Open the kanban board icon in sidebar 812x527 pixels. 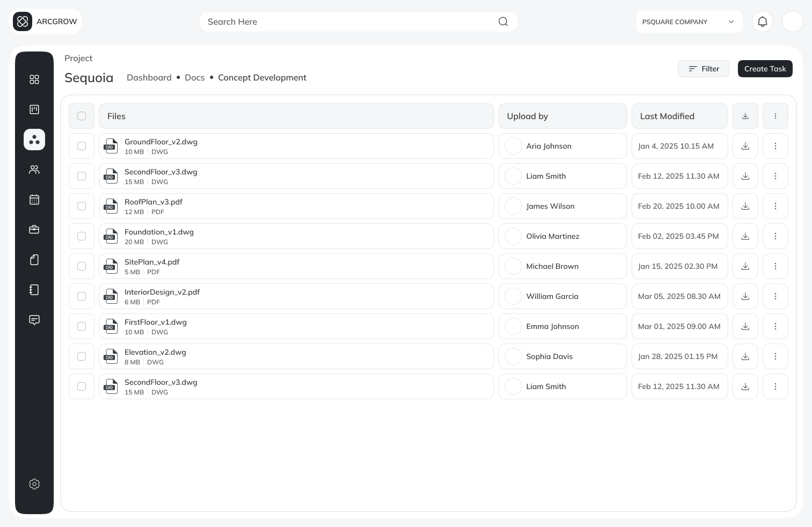34,109
